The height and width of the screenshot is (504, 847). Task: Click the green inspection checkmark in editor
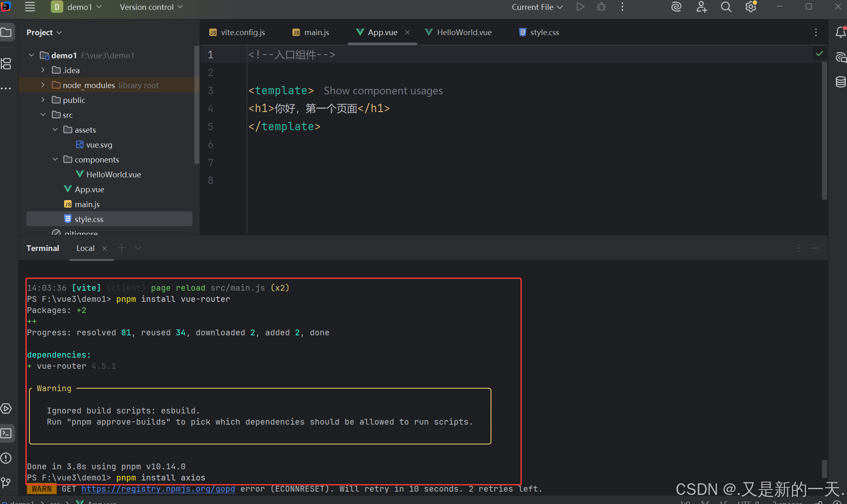tap(819, 54)
